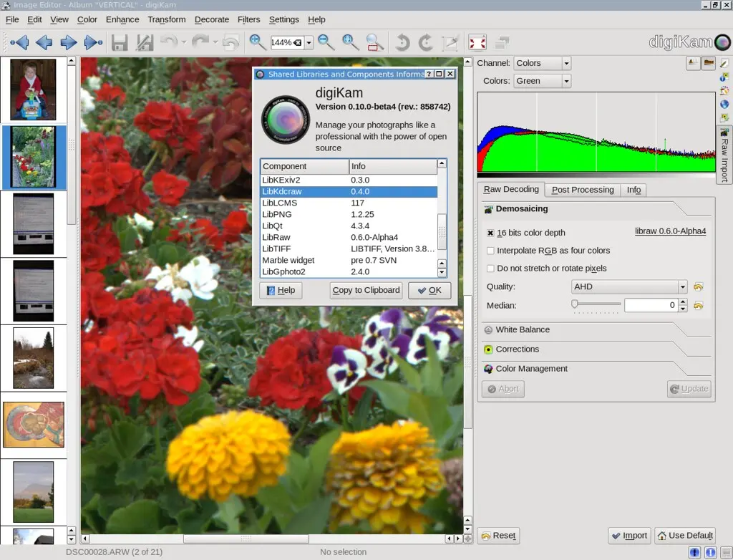Switch to the Post Processing tab
The image size is (733, 560).
583,190
